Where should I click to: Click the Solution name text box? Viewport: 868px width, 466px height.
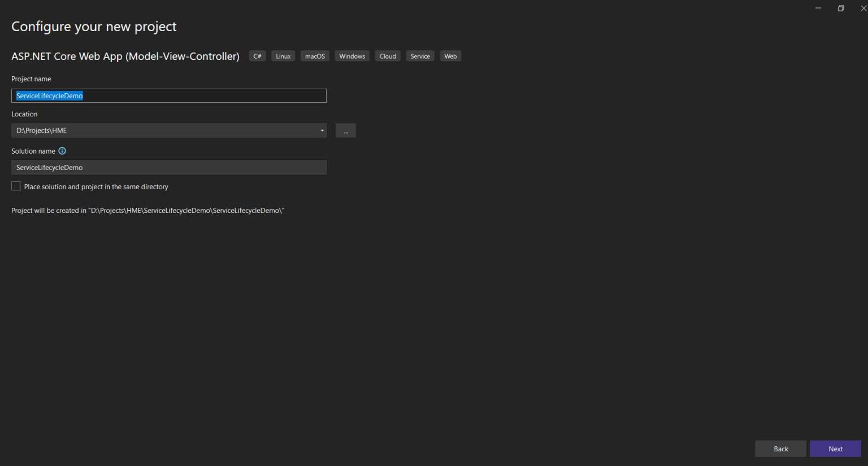click(x=168, y=167)
